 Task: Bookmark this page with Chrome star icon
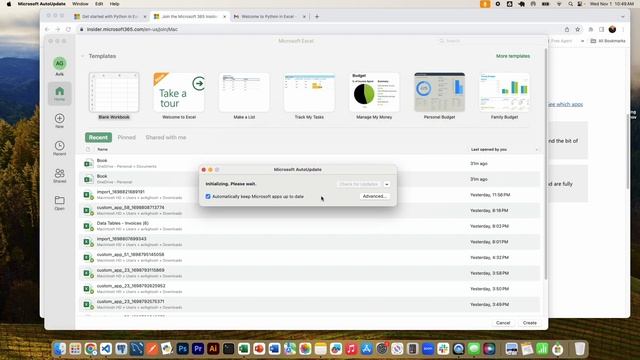click(578, 29)
